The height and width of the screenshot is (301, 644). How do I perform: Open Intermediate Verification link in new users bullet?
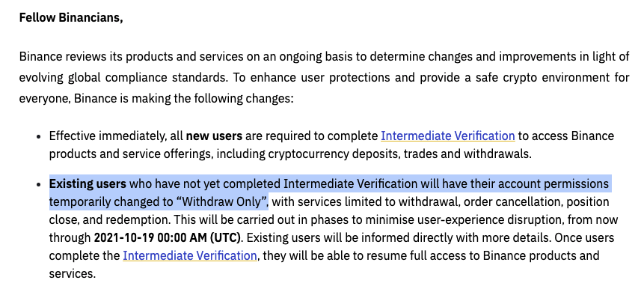tap(448, 136)
